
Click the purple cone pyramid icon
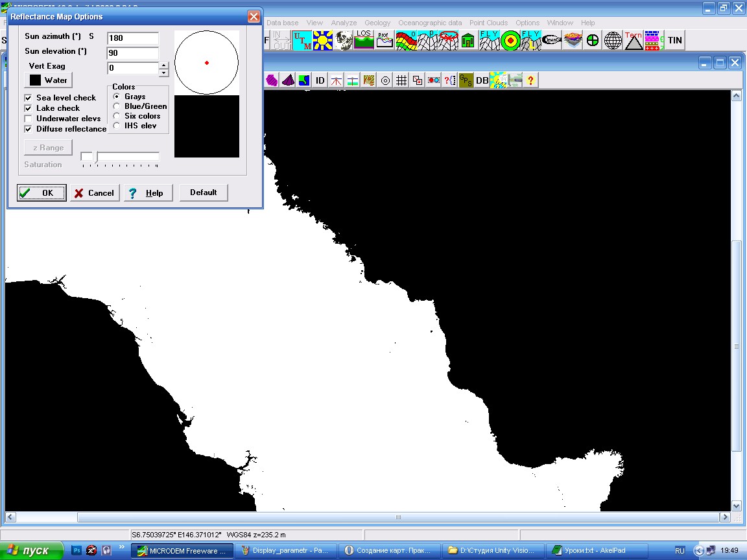288,80
